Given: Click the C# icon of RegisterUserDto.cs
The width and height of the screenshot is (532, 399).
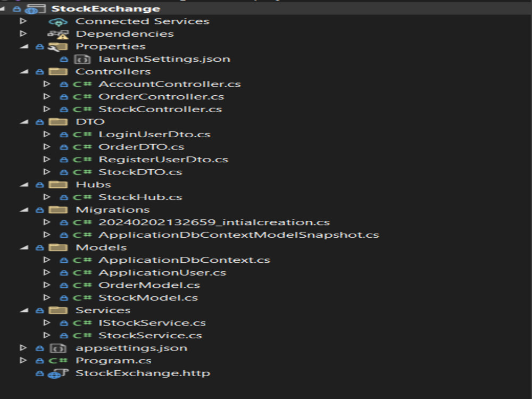Looking at the screenshot, I should [82, 160].
